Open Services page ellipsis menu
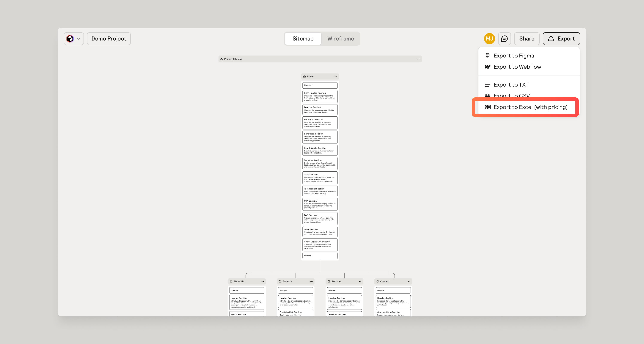The image size is (644, 344). pos(360,281)
